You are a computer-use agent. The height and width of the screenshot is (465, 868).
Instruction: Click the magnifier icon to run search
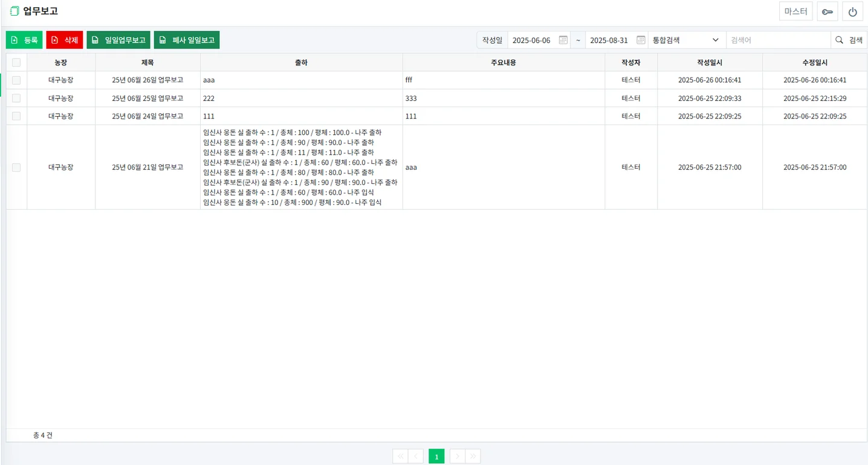pos(839,39)
